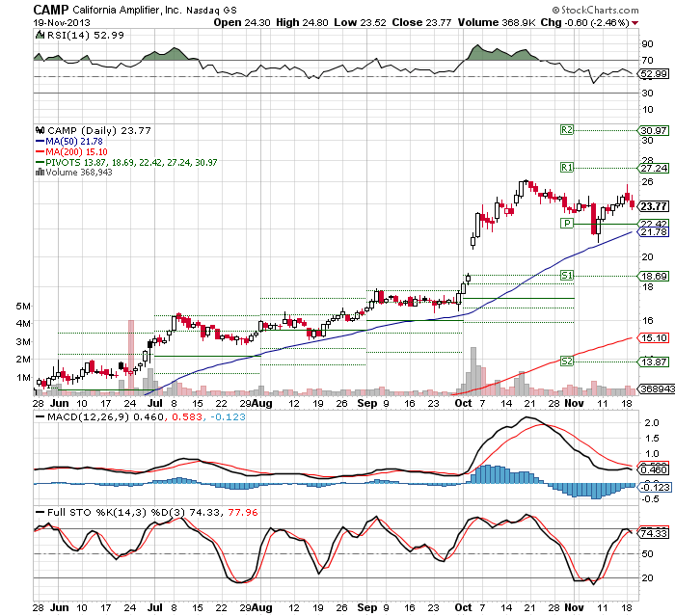
Task: Click the 21.78 moving average tag
Action: point(654,232)
